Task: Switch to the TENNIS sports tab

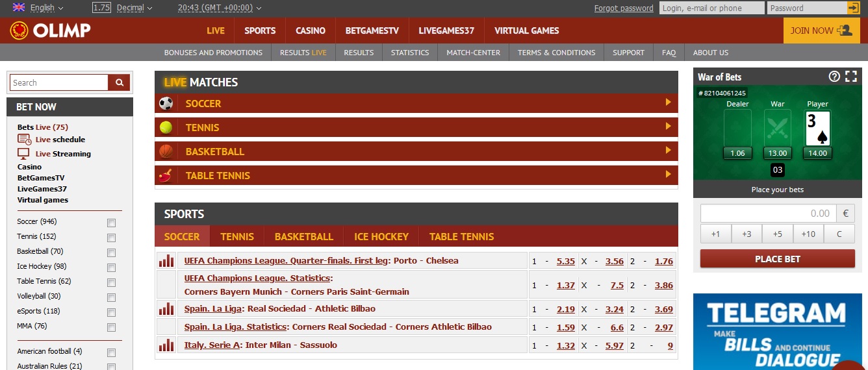Action: click(x=237, y=236)
